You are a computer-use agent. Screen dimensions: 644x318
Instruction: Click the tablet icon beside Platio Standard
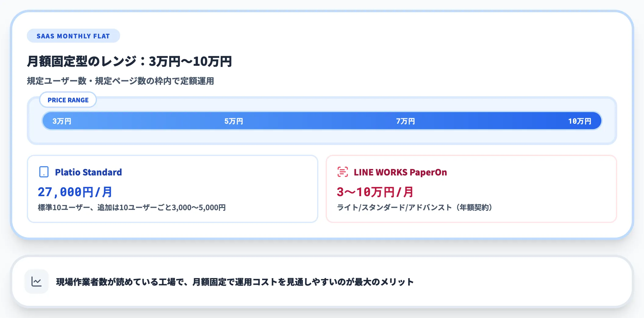click(x=44, y=172)
